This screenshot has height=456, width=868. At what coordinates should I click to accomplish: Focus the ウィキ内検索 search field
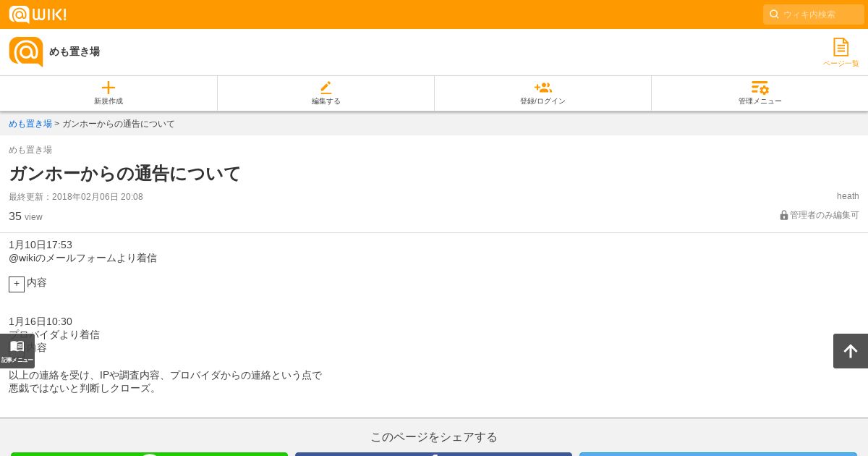pyautogui.click(x=814, y=14)
